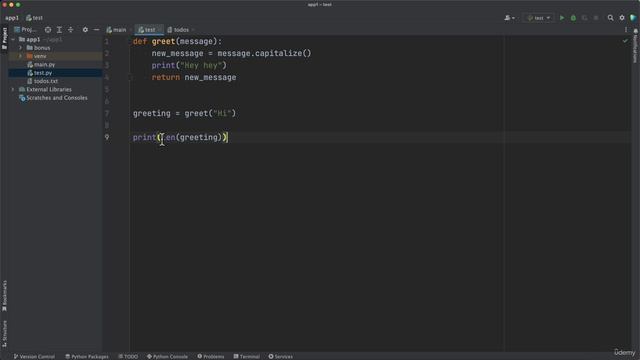Image resolution: width=640 pixels, height=360 pixels.
Task: Click app1 breadcrumb in navigation bar
Action: (12, 18)
